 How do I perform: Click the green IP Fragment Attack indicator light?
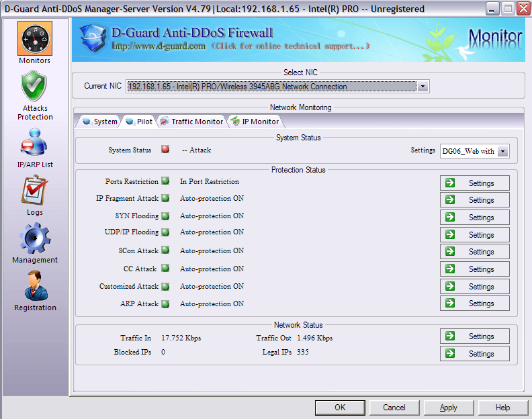pyautogui.click(x=165, y=198)
